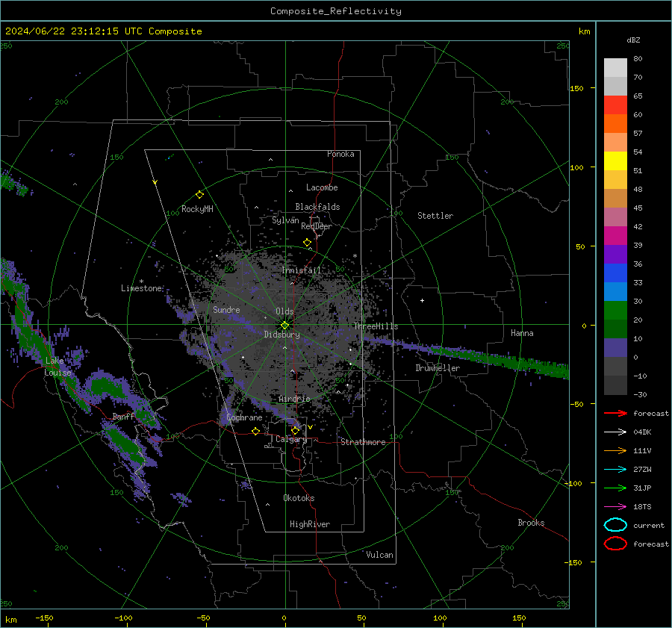Click the Cochrane town label
The height and width of the screenshot is (628, 672).
click(x=244, y=417)
